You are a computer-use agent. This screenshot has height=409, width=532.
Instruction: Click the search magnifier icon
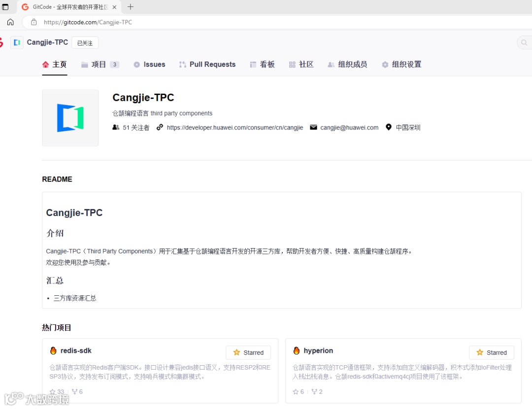click(x=524, y=42)
